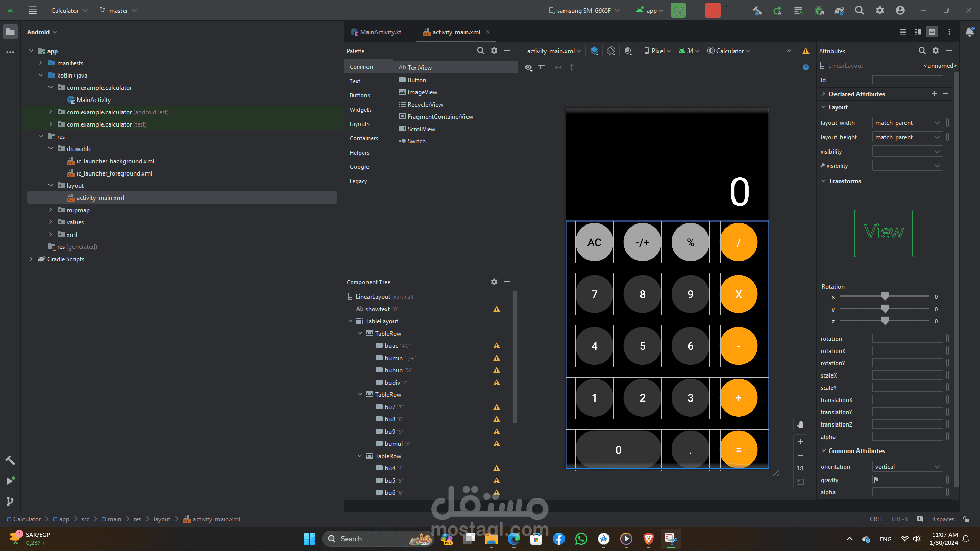Screen dimensions: 980x551
Task: Expand the Gradle Scripts node
Action: point(31,259)
